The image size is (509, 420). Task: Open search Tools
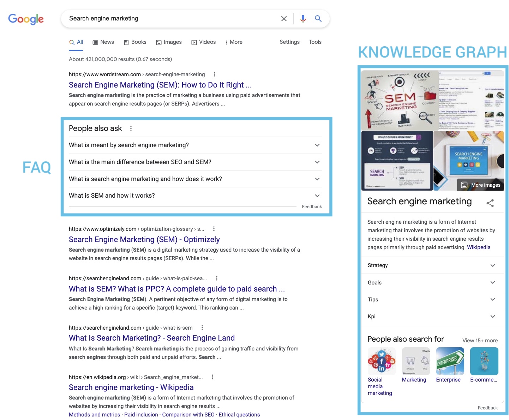315,42
